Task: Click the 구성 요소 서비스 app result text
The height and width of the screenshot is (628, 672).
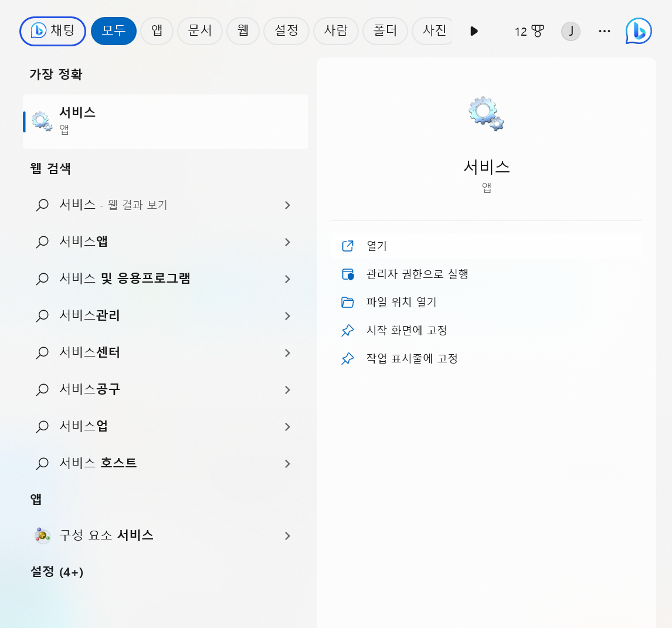Action: tap(106, 535)
